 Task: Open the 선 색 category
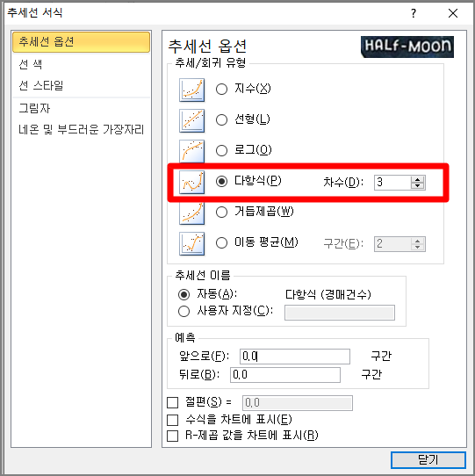[82, 64]
